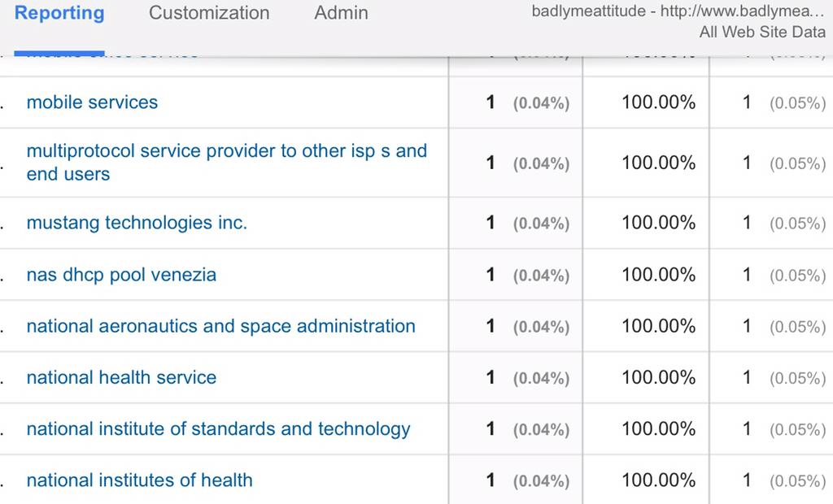The image size is (833, 504).
Task: Open mustang technologies inc. entry
Action: tap(137, 223)
